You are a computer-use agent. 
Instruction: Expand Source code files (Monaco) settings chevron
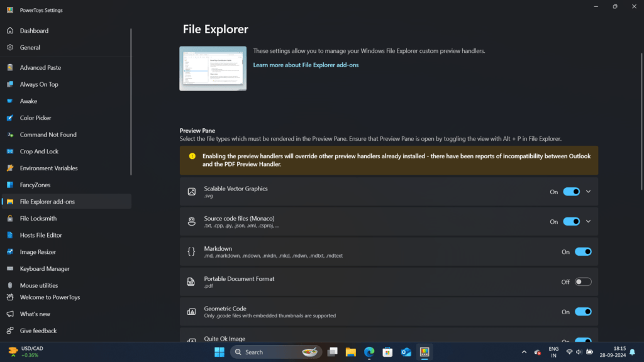coord(589,222)
